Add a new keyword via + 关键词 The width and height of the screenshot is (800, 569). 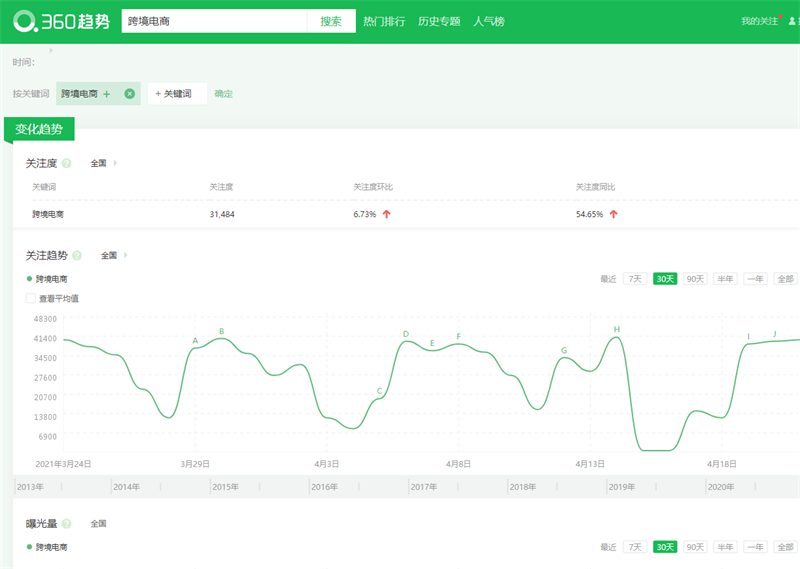177,94
